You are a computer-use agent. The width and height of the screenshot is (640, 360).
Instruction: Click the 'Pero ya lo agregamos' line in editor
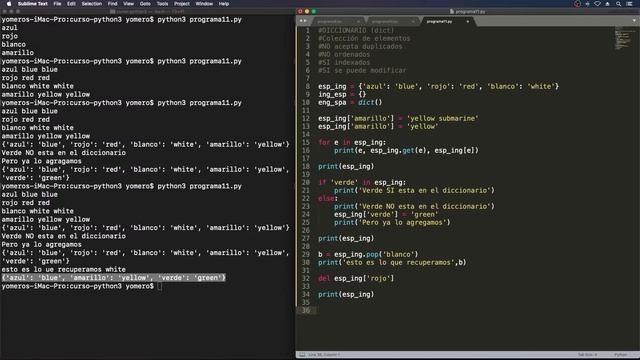[x=392, y=222]
